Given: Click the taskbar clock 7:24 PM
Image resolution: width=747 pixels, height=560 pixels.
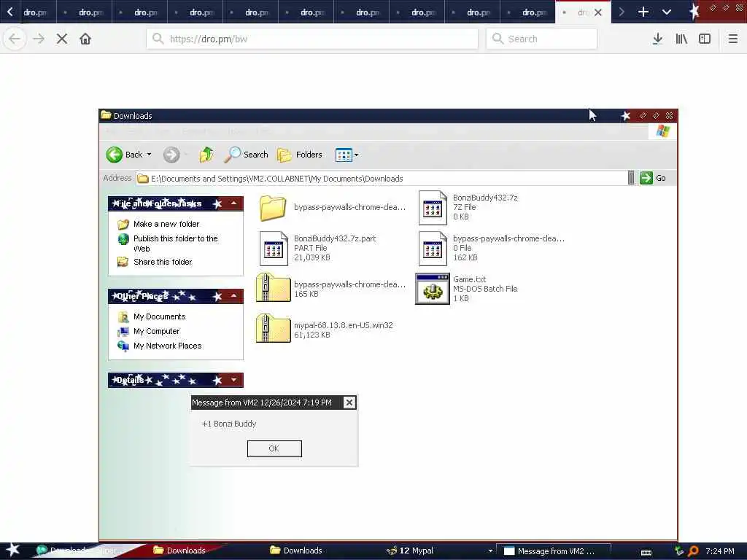Looking at the screenshot, I should (719, 551).
